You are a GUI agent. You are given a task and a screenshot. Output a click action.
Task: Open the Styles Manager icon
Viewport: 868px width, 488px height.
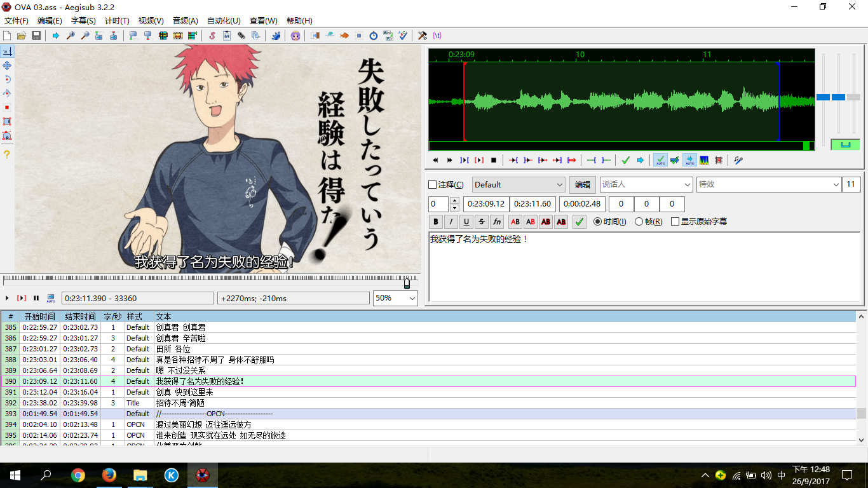tap(212, 36)
